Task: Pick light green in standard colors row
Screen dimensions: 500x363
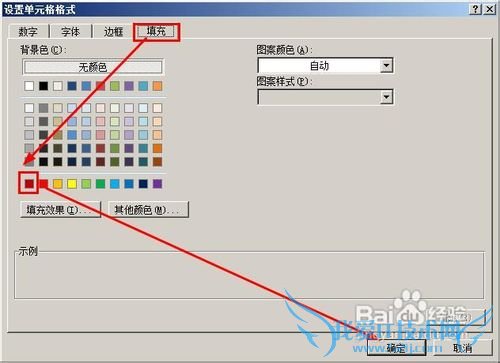Action: 86,184
